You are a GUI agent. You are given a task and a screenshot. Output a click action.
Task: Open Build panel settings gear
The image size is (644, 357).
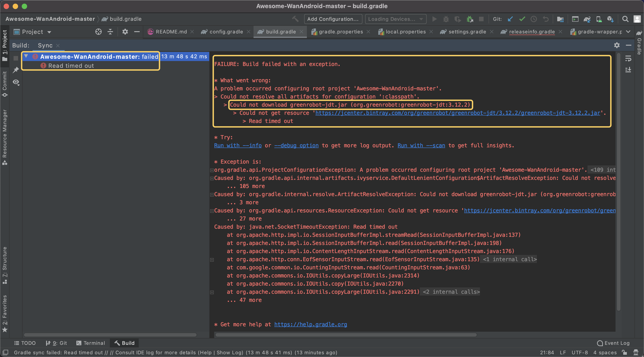click(617, 45)
